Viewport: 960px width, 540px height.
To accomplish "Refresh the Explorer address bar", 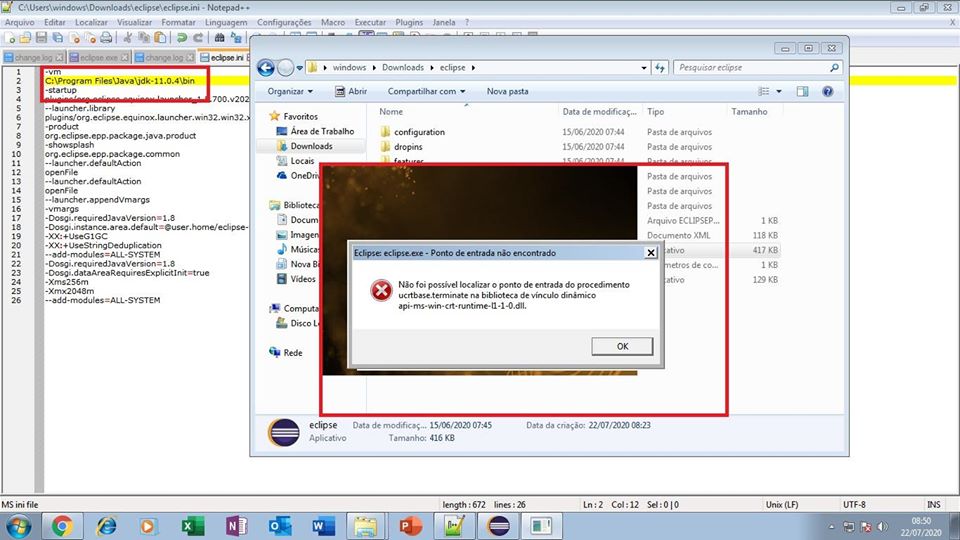I will click(x=659, y=67).
